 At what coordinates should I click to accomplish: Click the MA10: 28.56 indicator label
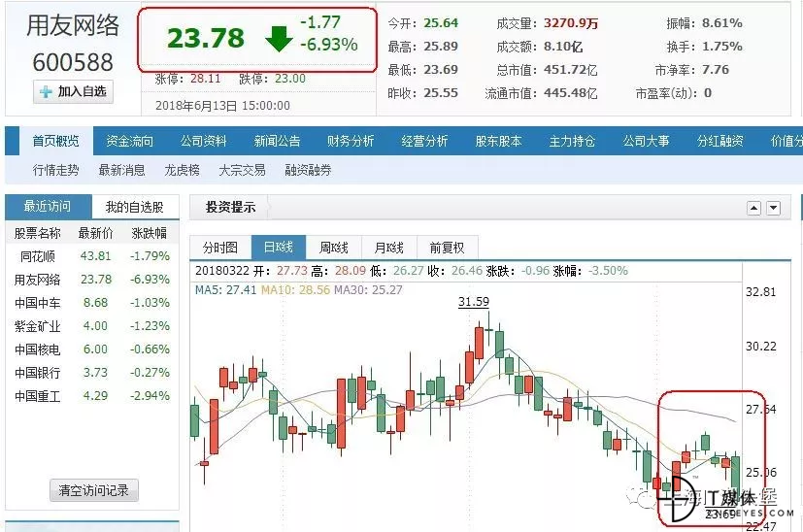click(295, 290)
